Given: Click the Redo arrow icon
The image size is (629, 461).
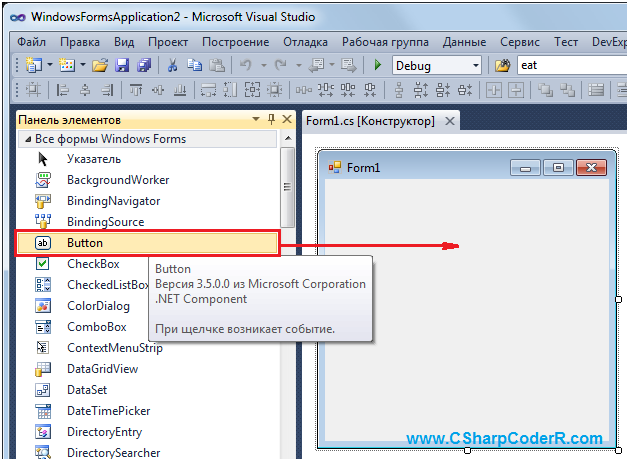Looking at the screenshot, I should pos(280,65).
